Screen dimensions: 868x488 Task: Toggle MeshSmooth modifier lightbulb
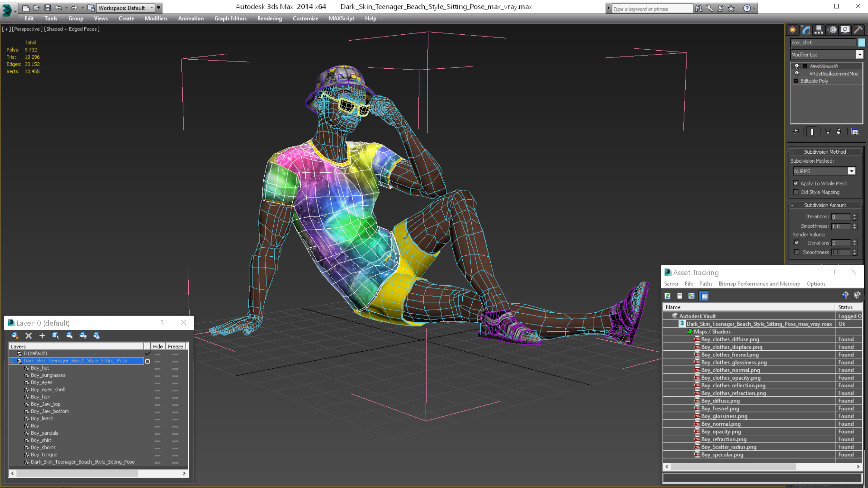click(x=797, y=66)
